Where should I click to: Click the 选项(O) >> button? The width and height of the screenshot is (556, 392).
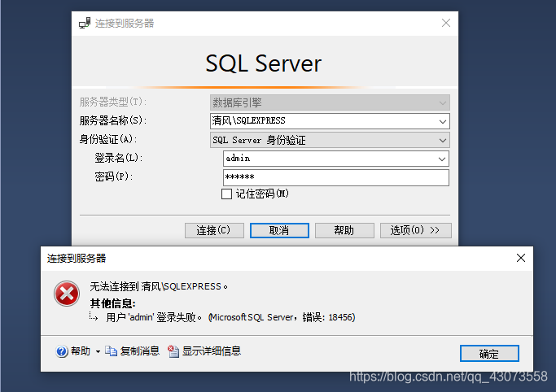[x=416, y=230]
